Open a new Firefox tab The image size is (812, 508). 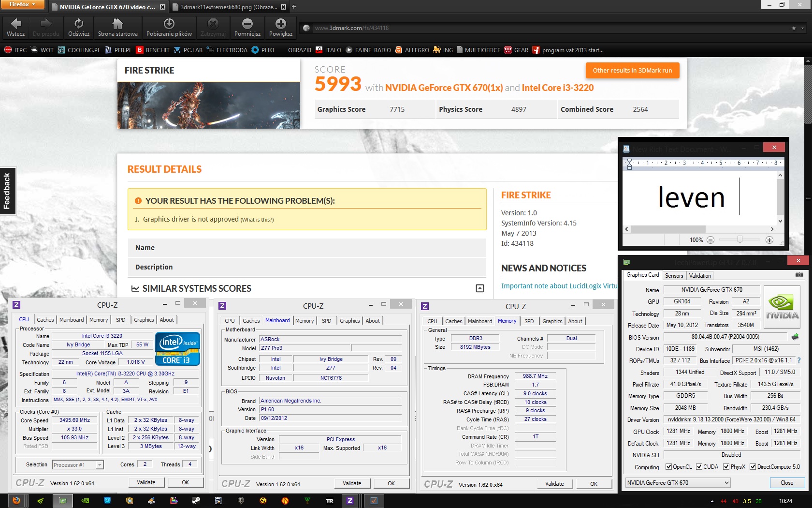(294, 7)
